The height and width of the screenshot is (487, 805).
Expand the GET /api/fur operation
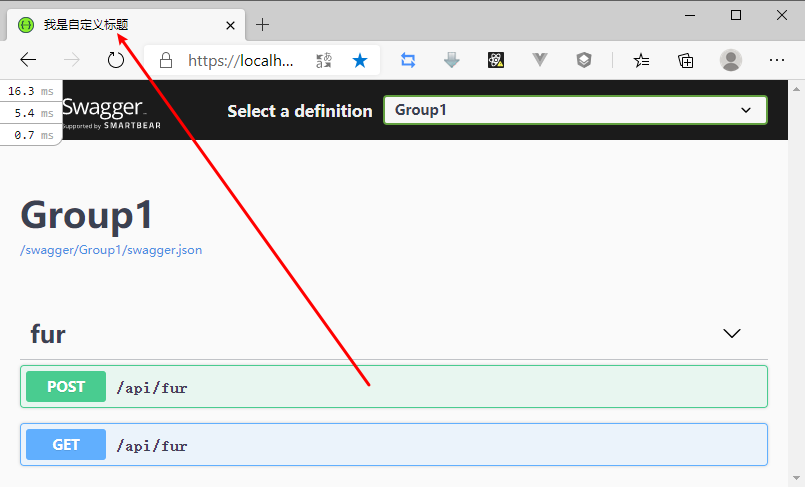coord(394,445)
